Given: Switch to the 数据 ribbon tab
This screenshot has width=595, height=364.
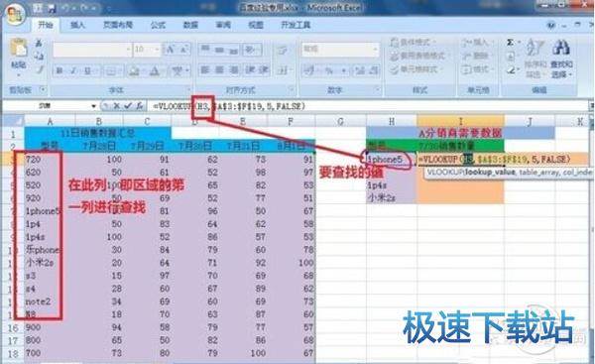Looking at the screenshot, I should (x=190, y=25).
